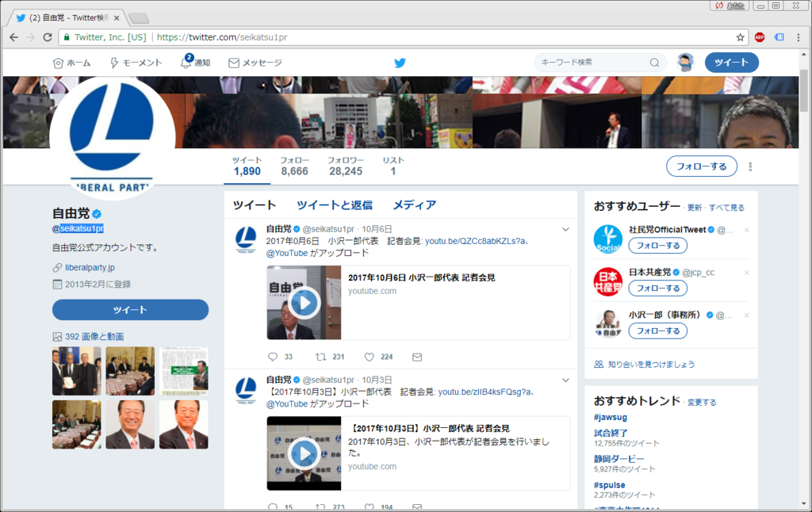Open the 試合終了 trend
This screenshot has width=812, height=512.
pyautogui.click(x=611, y=433)
